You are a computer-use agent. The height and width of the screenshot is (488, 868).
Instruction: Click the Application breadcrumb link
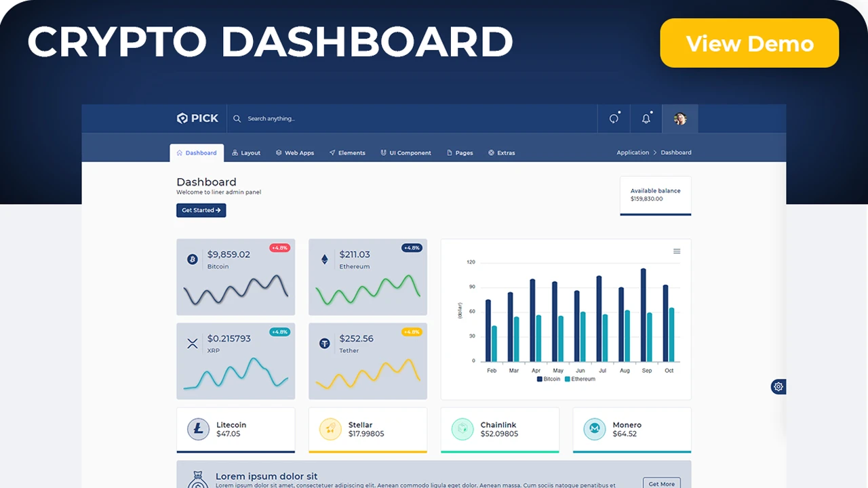click(633, 152)
